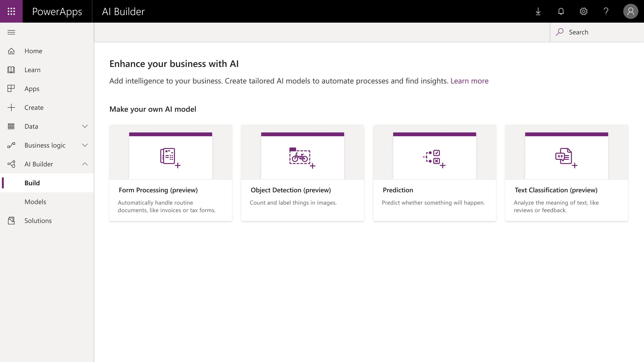This screenshot has height=362, width=644.
Task: Click the AI Builder sidebar icon
Action: coord(12,164)
